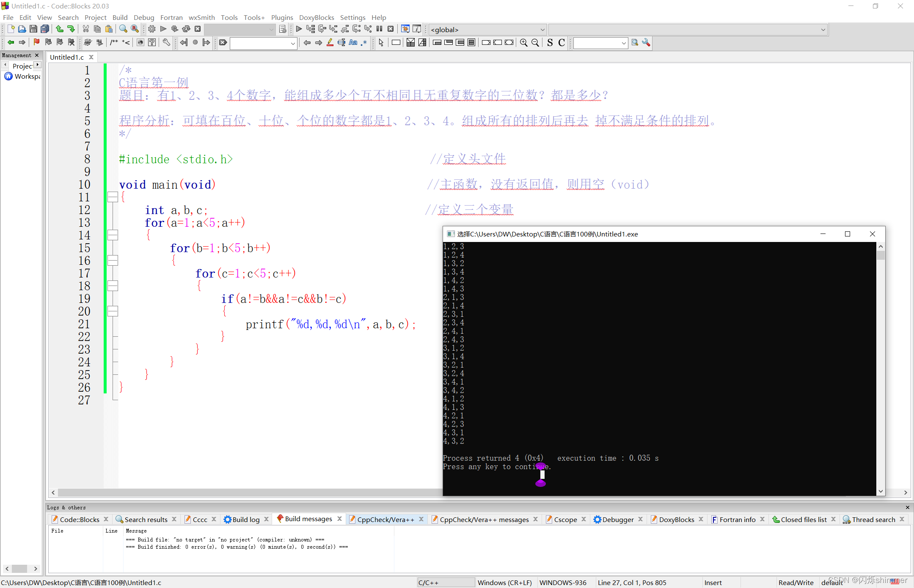
Task: Open the Build menu
Action: tap(120, 17)
